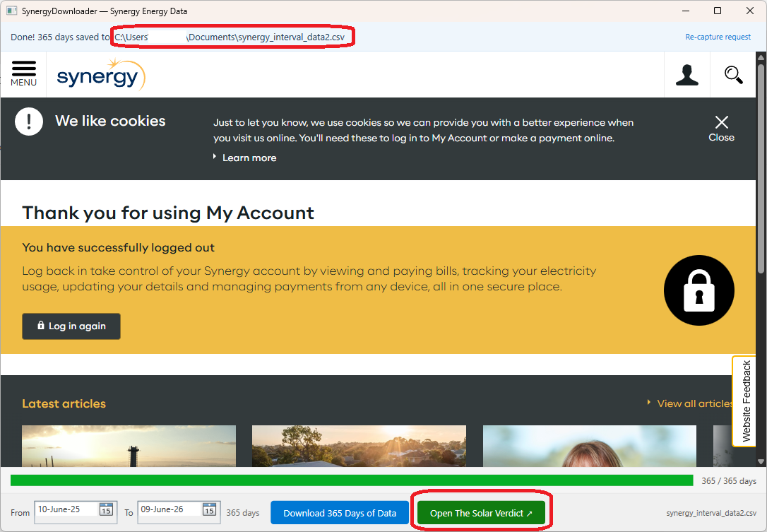Screen dimensions: 767x532
Task: Open the Website Feedback side tab
Action: click(x=746, y=401)
